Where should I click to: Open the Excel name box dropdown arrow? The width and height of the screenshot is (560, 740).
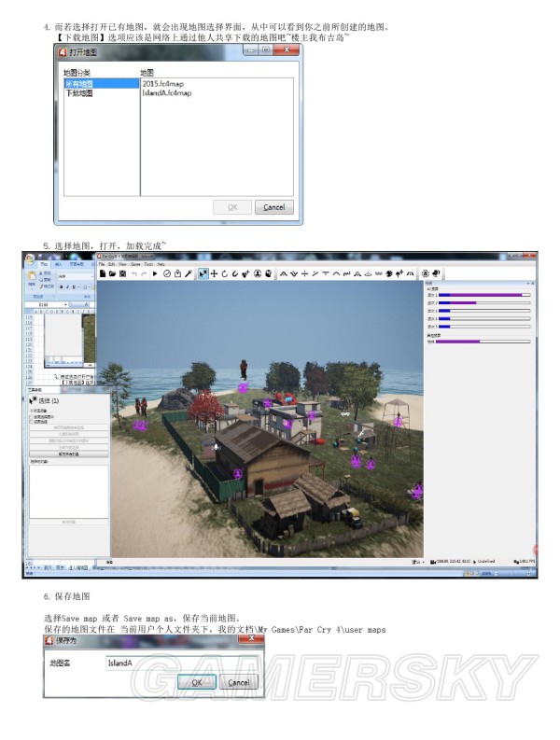click(x=65, y=305)
